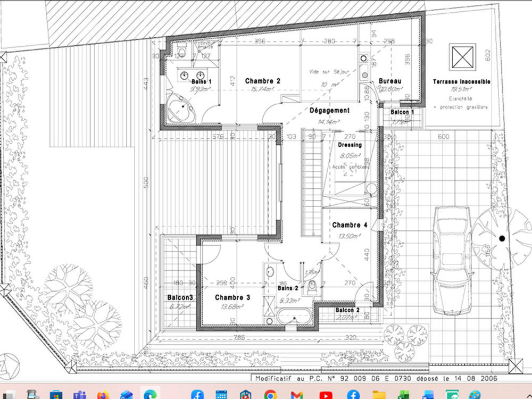Select the Terrasse Inaccessible text
532x399 pixels.
461,82
